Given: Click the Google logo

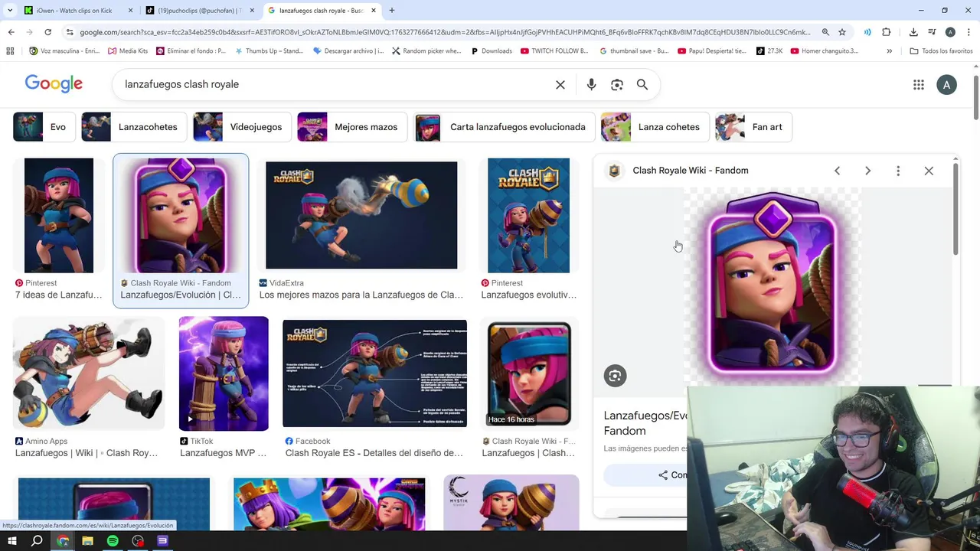Looking at the screenshot, I should [54, 84].
